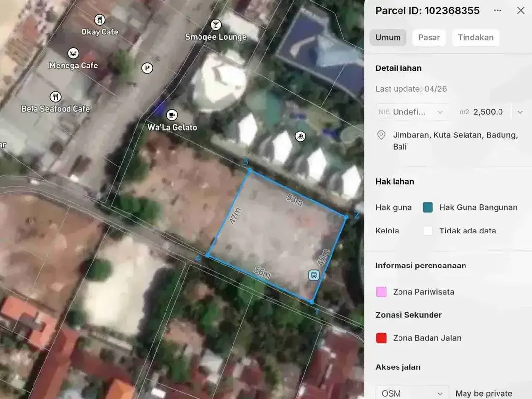Click the red Zona Badan Jalan swatch
532x399 pixels.
pyautogui.click(x=381, y=338)
